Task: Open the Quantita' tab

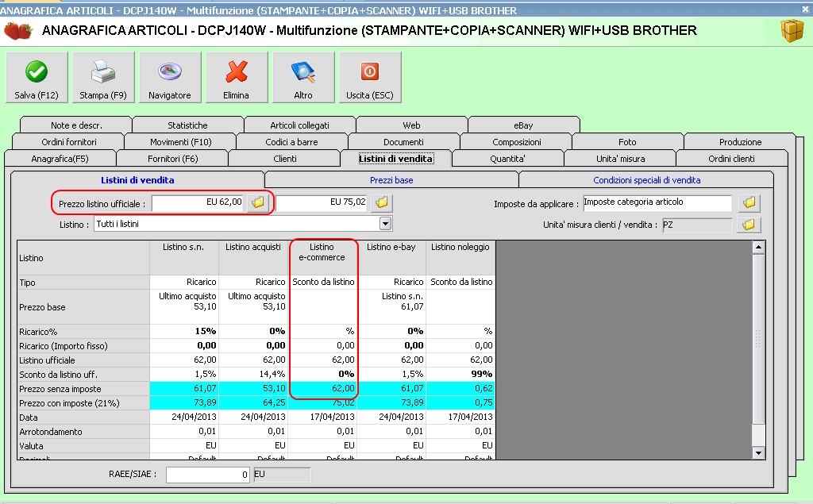Action: pyautogui.click(x=507, y=158)
